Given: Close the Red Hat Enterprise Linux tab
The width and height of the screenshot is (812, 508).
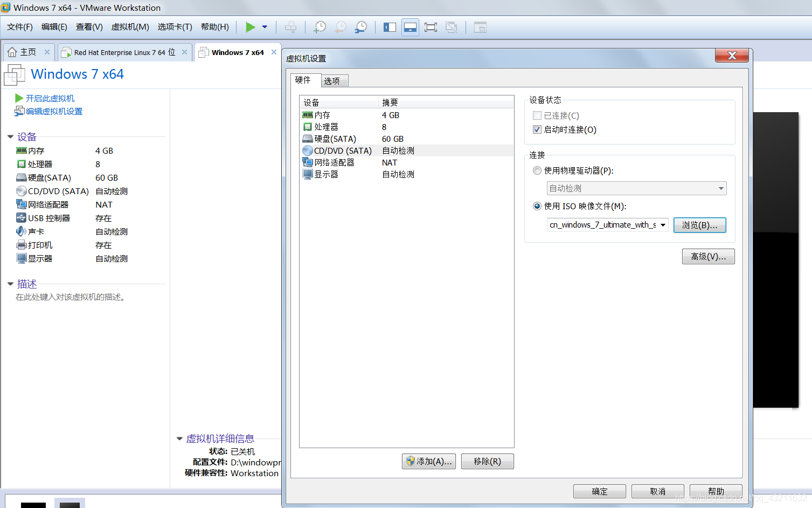Looking at the screenshot, I should [184, 52].
